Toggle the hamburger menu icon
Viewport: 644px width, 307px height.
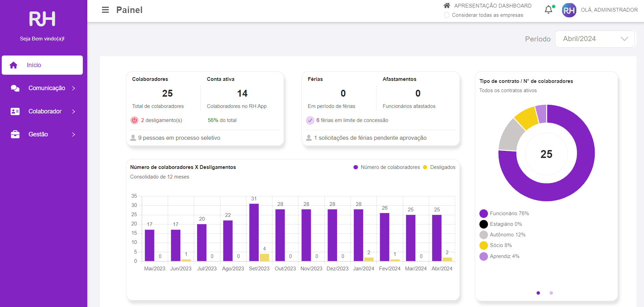(x=105, y=10)
